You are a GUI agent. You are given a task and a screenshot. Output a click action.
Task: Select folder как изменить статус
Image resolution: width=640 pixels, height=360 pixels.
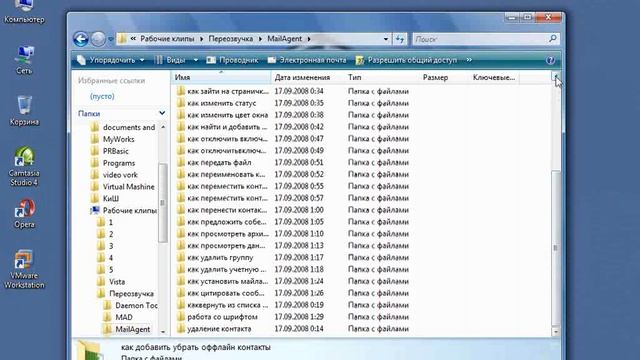click(217, 103)
